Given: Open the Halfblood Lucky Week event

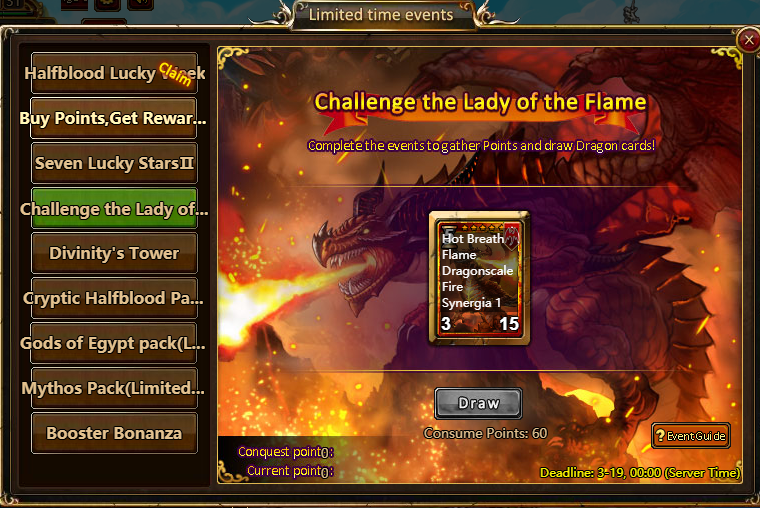Looking at the screenshot, I should click(x=114, y=73).
